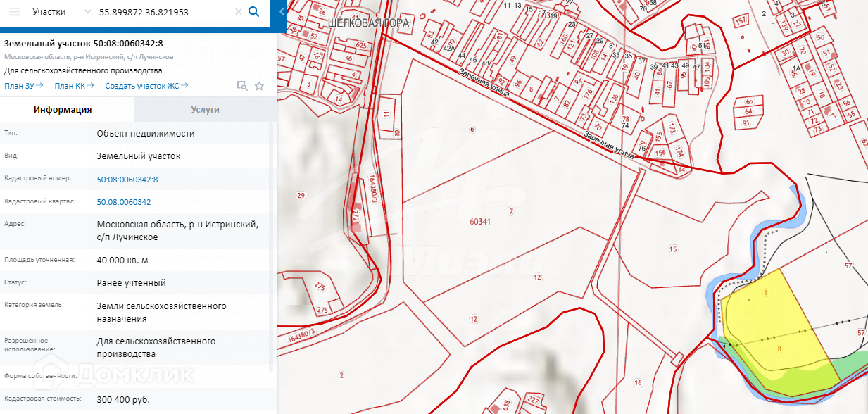Open the hamburger menu
The height and width of the screenshot is (414, 868).
[15, 12]
